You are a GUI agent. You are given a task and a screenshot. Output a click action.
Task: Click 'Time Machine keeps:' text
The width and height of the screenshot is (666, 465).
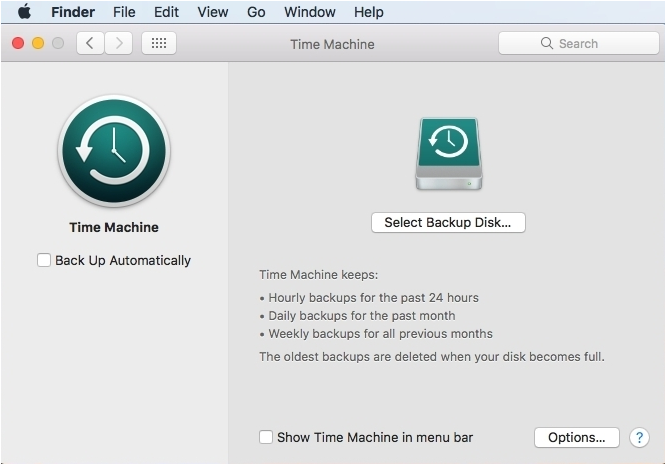point(319,275)
